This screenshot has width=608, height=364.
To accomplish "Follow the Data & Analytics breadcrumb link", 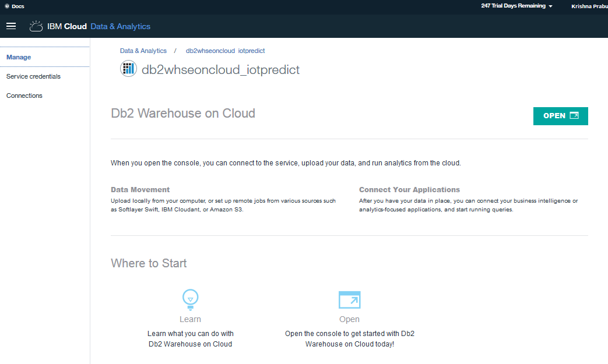I will point(143,51).
